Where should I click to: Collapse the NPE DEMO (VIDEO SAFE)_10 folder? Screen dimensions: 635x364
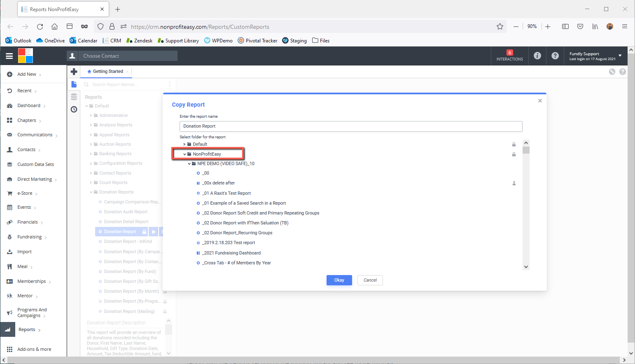tap(189, 164)
